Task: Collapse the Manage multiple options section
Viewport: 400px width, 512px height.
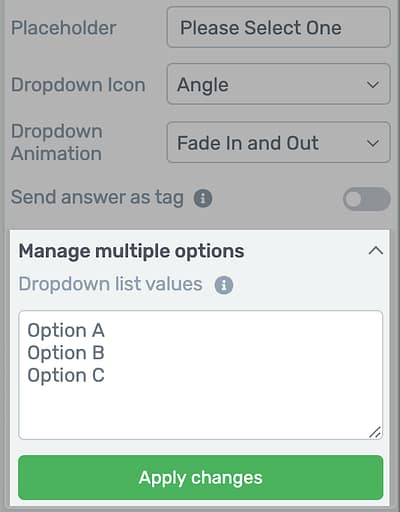Action: 376,251
